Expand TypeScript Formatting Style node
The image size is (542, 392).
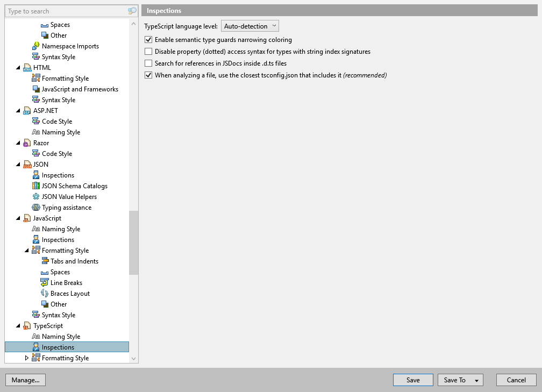tap(26, 358)
